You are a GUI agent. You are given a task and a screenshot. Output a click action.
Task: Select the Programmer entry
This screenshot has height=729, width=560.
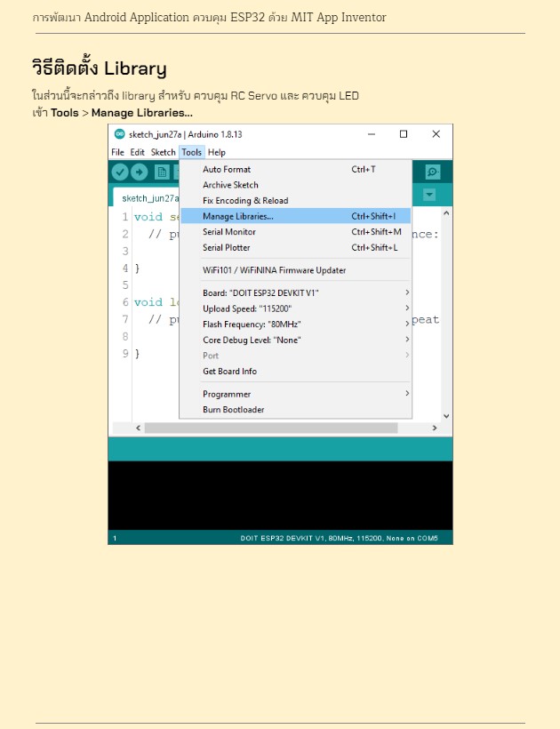(x=296, y=394)
